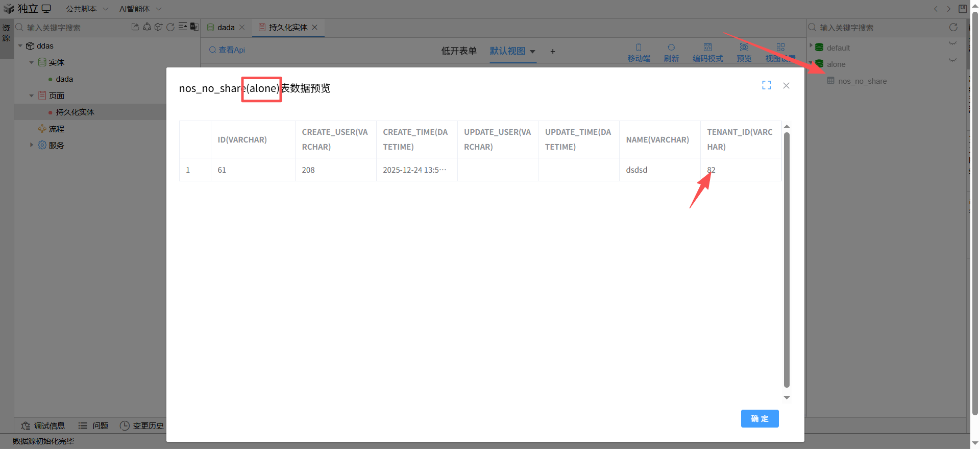Click the export icon in resource toolbar

point(135,27)
